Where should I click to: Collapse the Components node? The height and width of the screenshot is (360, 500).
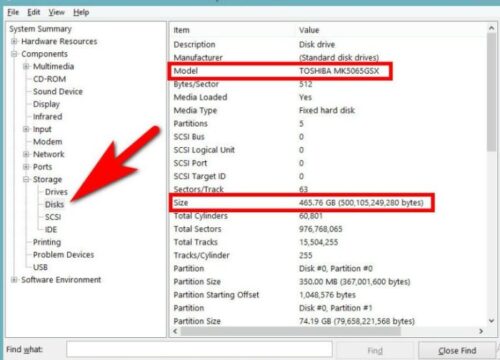click(x=14, y=54)
